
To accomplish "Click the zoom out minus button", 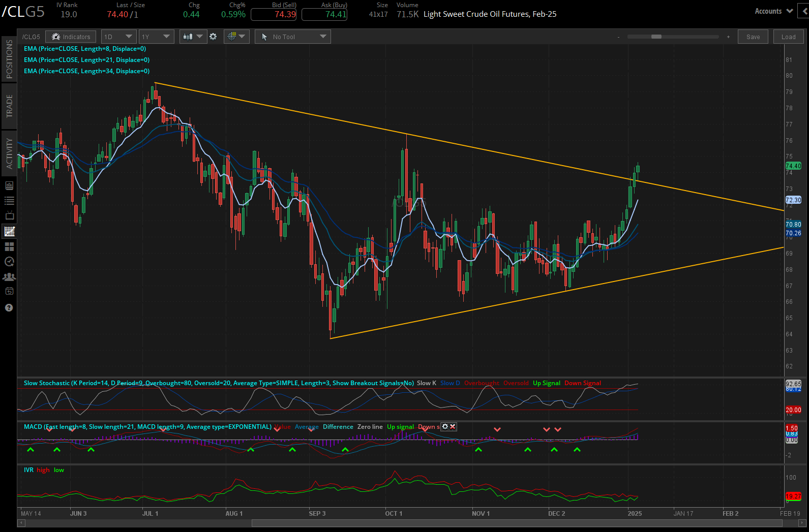I will tap(618, 37).
